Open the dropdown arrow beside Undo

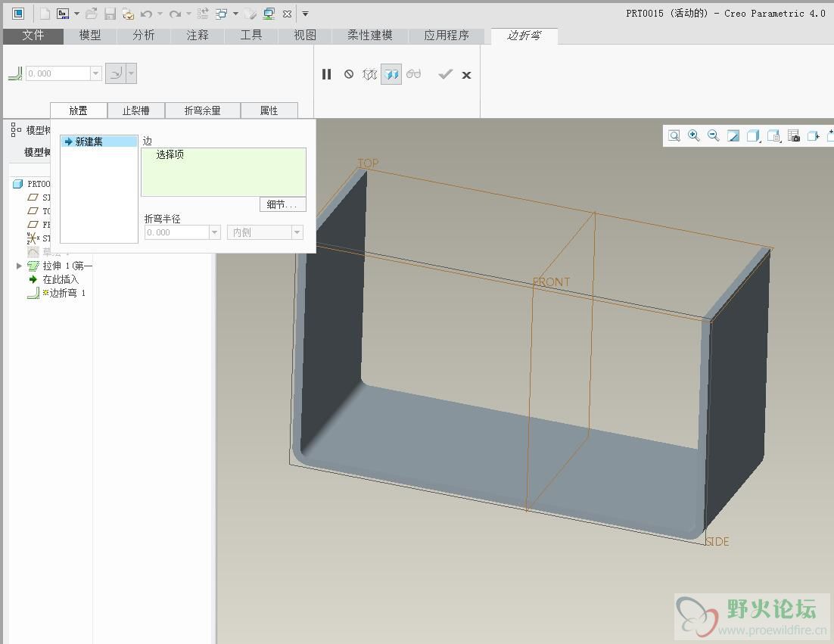click(x=160, y=14)
